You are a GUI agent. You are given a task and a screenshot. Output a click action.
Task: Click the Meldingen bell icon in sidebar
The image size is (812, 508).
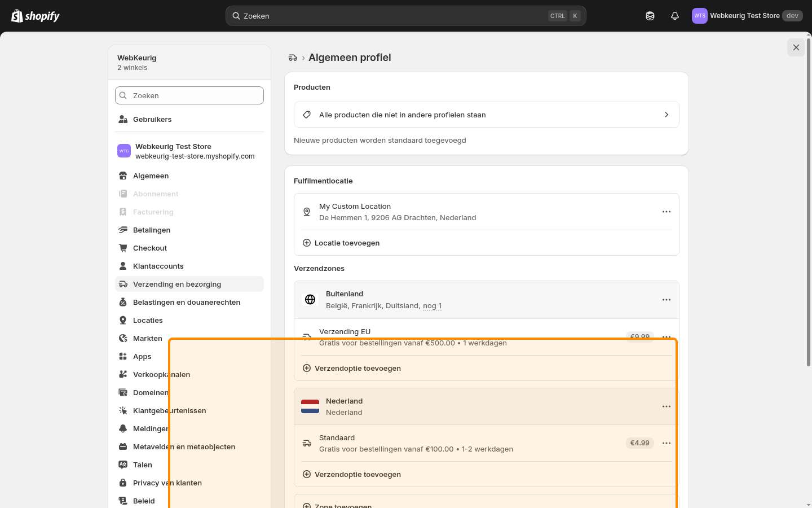point(123,428)
